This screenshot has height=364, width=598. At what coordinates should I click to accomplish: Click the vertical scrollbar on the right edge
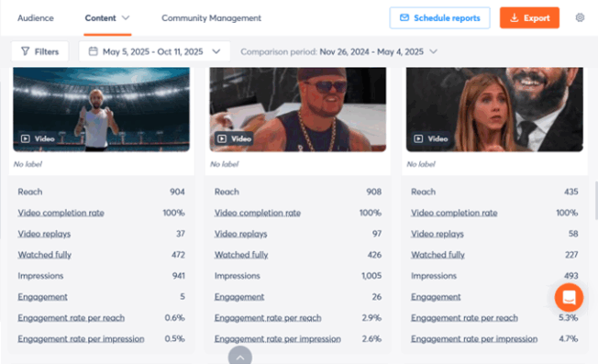596,201
